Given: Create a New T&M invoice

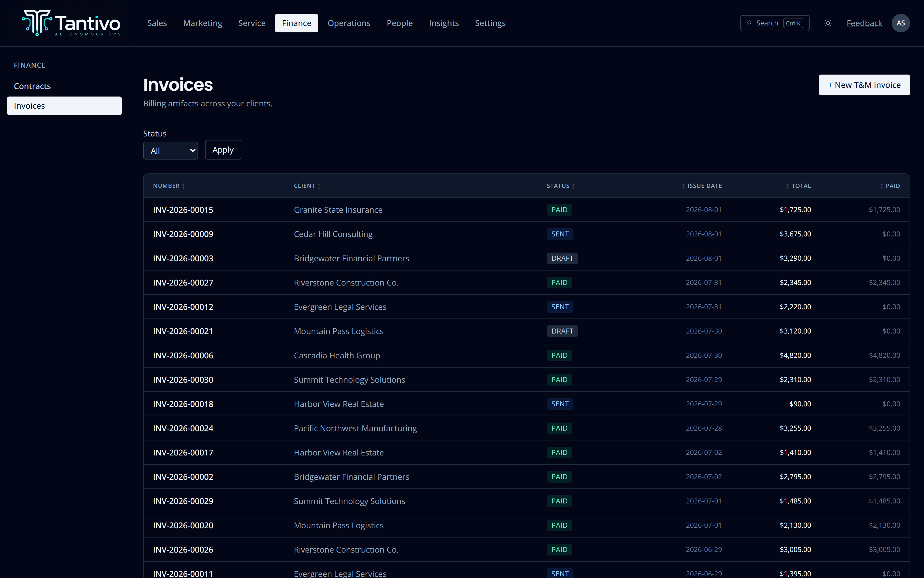Looking at the screenshot, I should click(x=864, y=85).
